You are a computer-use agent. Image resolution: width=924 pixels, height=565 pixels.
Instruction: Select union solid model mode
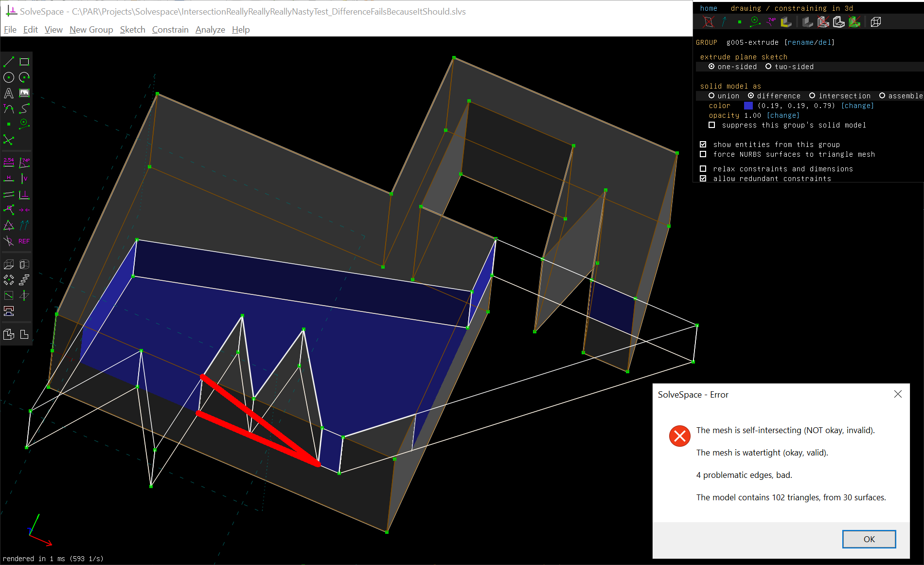[x=724, y=96]
